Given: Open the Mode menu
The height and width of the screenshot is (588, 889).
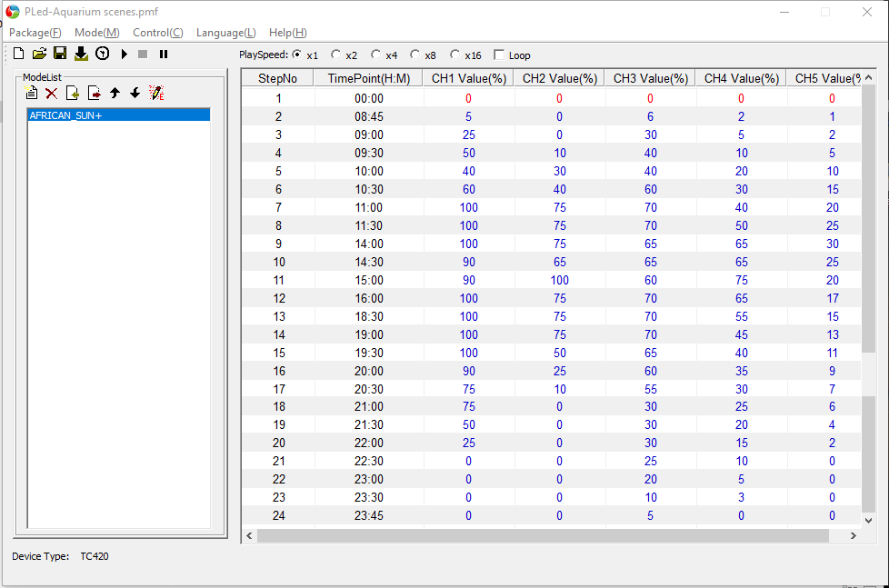Looking at the screenshot, I should (x=97, y=33).
